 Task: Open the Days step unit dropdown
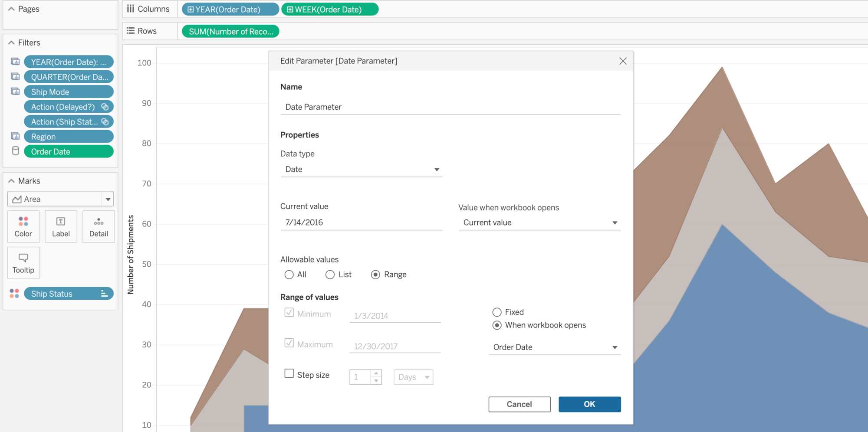(413, 377)
